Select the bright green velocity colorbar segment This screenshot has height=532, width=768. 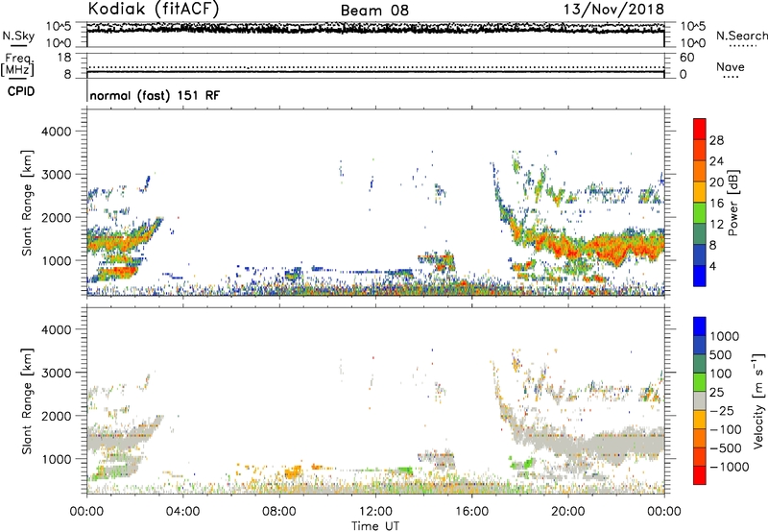point(700,382)
